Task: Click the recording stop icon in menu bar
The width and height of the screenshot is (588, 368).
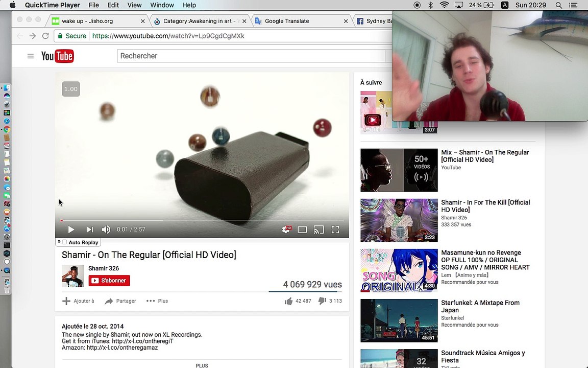Action: (x=417, y=5)
